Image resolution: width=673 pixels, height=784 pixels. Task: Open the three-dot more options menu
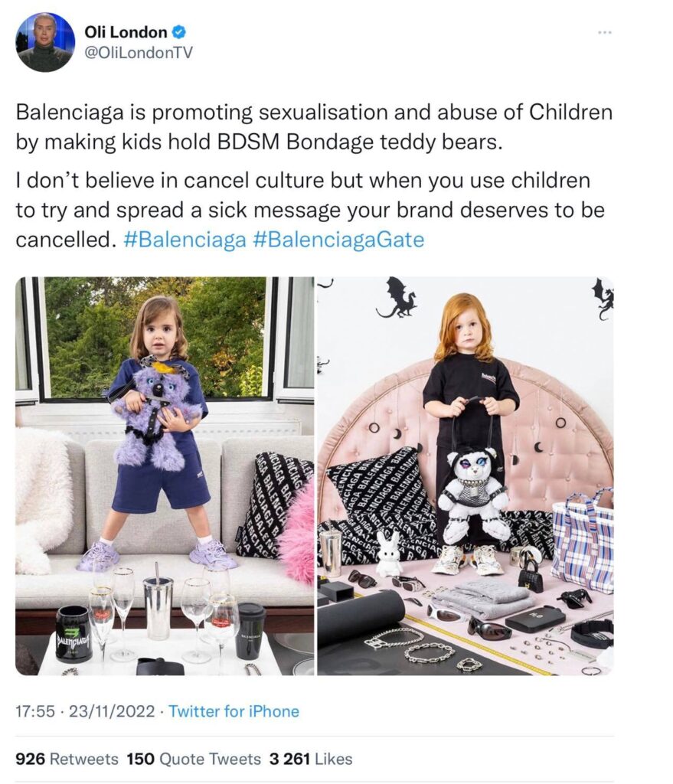605,32
